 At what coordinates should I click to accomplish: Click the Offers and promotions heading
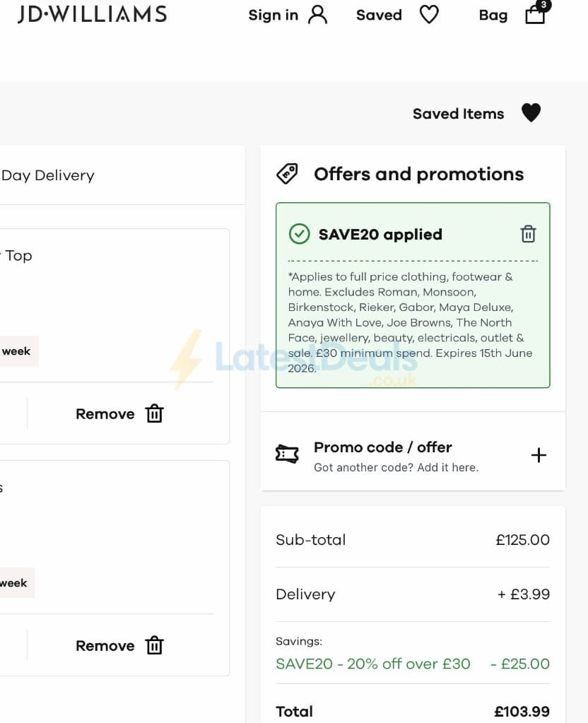pyautogui.click(x=419, y=175)
